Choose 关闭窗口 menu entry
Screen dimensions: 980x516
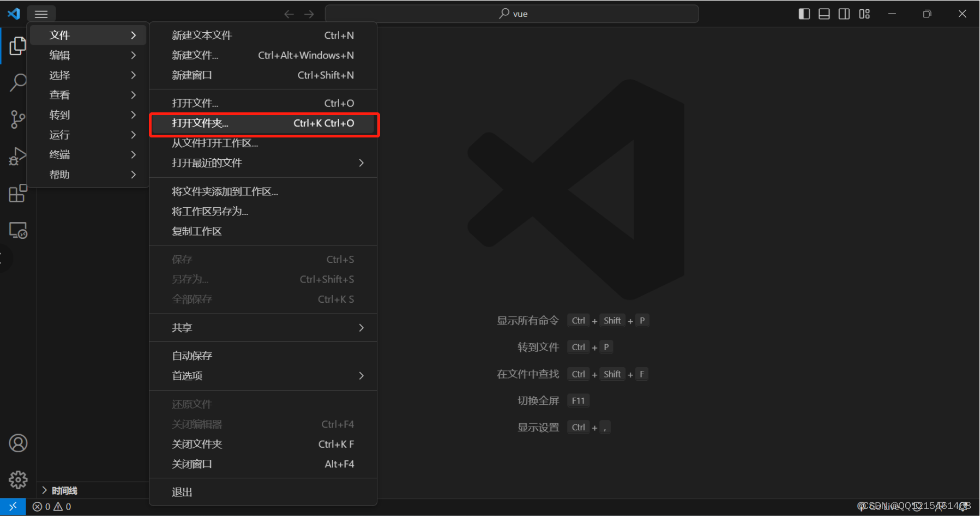coord(263,464)
